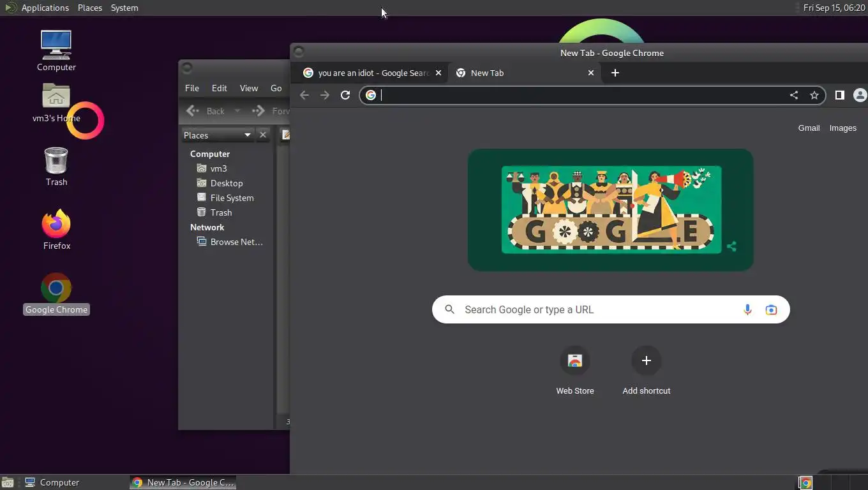868x490 pixels.
Task: Open the Places menu in top panel
Action: click(x=90, y=8)
